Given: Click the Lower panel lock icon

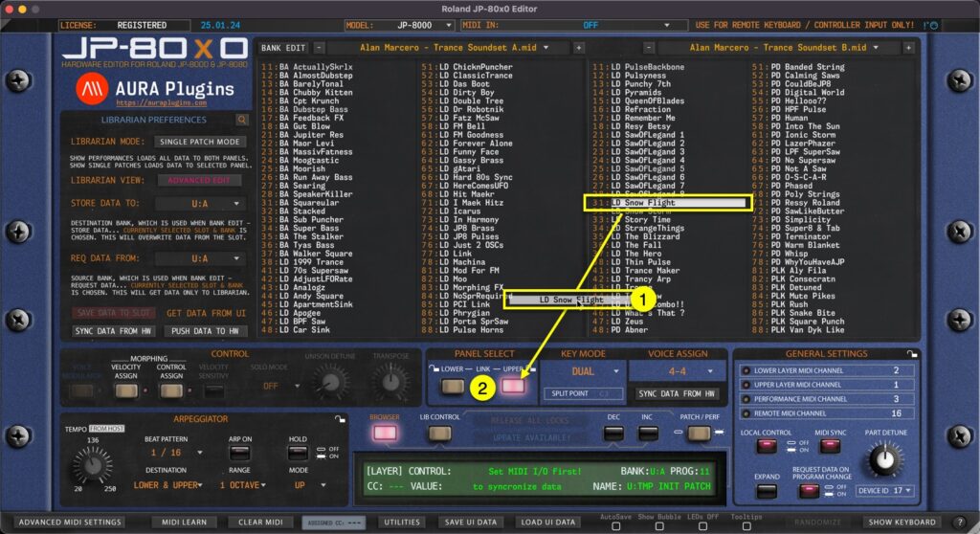Looking at the screenshot, I should [434, 369].
